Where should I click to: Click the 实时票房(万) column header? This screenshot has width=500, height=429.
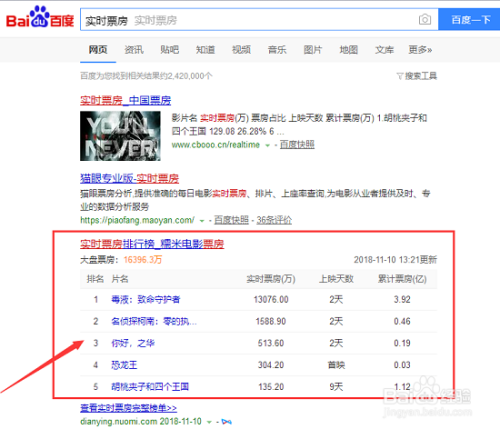click(x=271, y=279)
